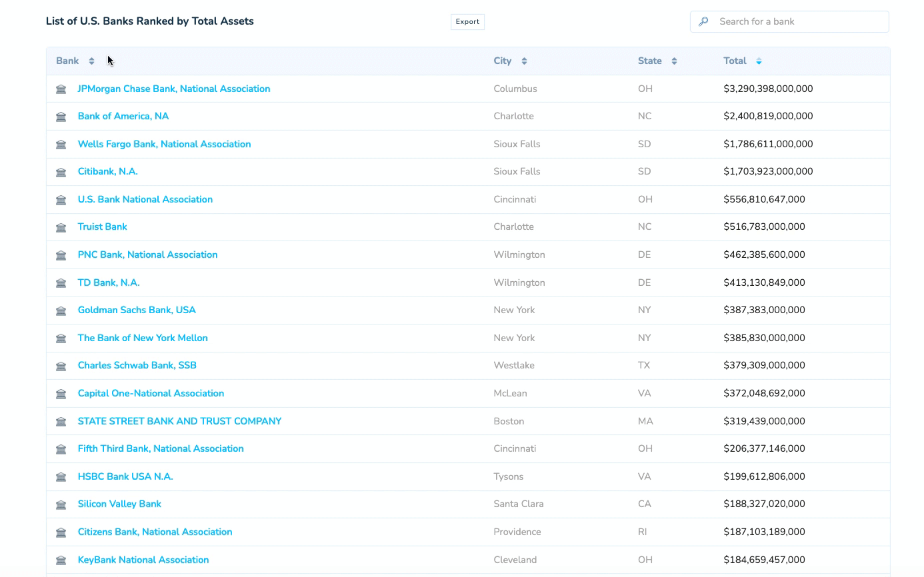Click the bank icon beside Silicon Valley Bank
Image resolution: width=924 pixels, height=577 pixels.
(61, 504)
